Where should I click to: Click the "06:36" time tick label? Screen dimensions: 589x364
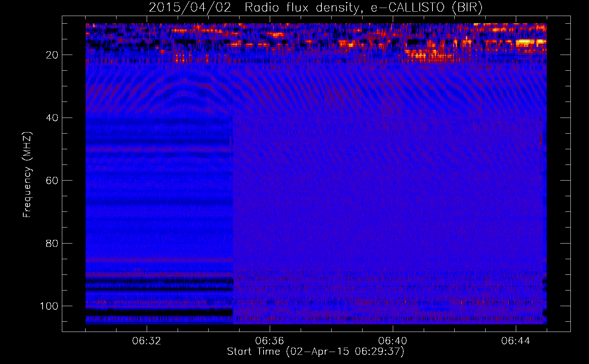(x=269, y=341)
